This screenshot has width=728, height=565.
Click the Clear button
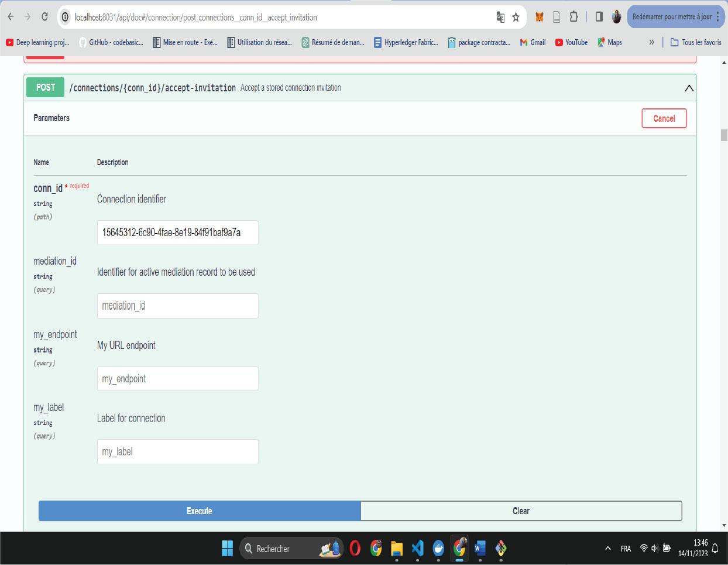tap(521, 511)
